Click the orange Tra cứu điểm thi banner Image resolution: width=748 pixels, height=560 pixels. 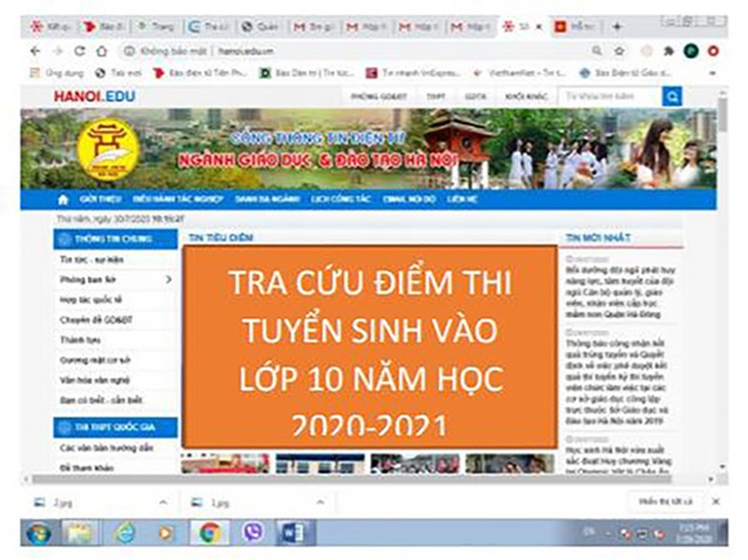pos(369,346)
